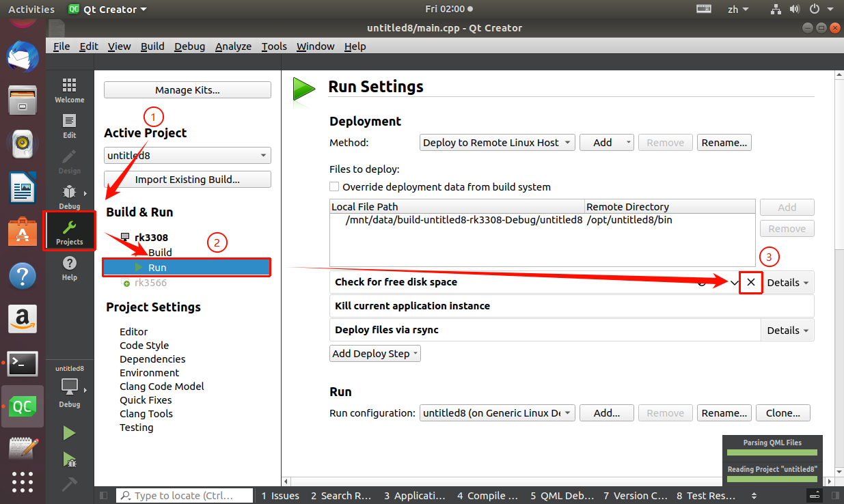Open Debug mode in sidebar
Viewport: 844px width, 504px height.
69,197
